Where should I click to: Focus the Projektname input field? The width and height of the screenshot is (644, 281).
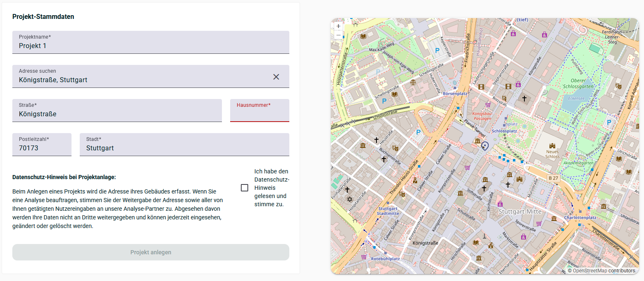151,42
